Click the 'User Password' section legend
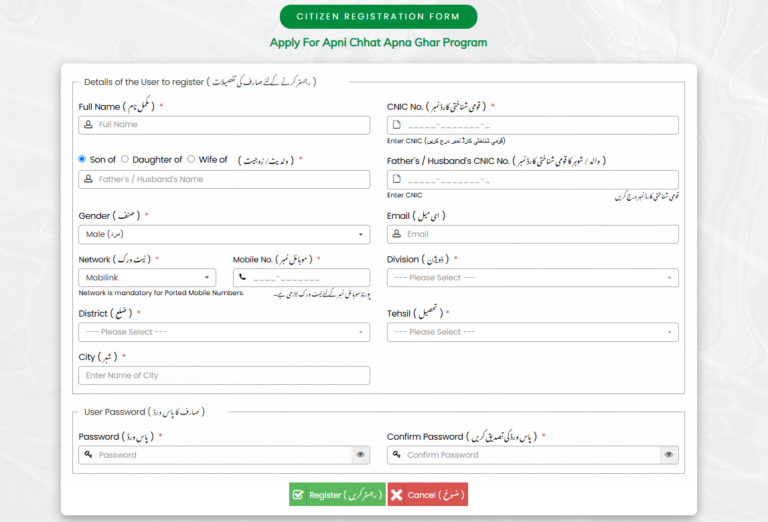 pos(144,412)
